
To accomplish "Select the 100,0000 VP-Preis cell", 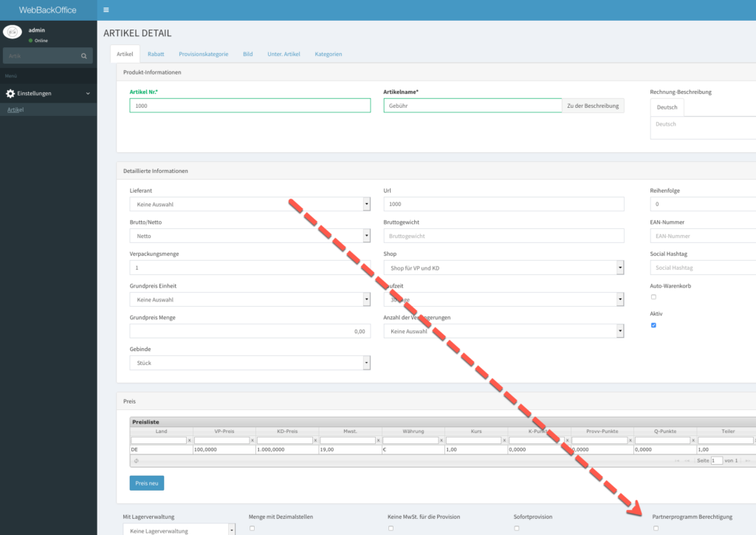I will pyautogui.click(x=224, y=449).
